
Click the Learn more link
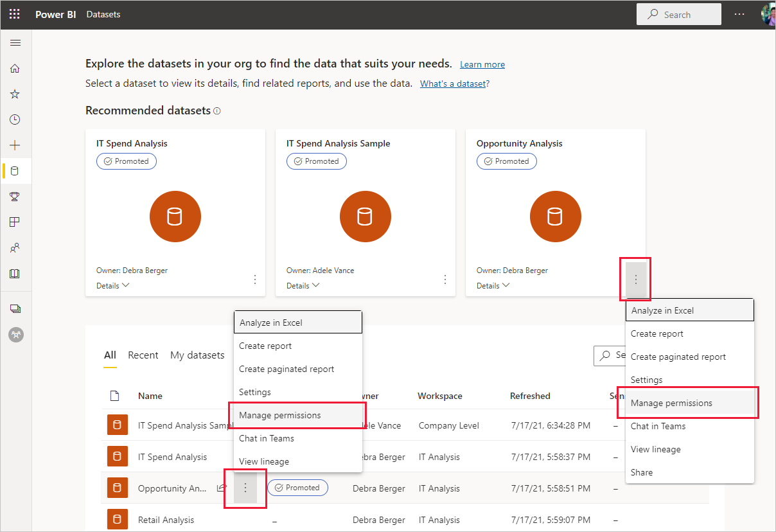coord(482,65)
